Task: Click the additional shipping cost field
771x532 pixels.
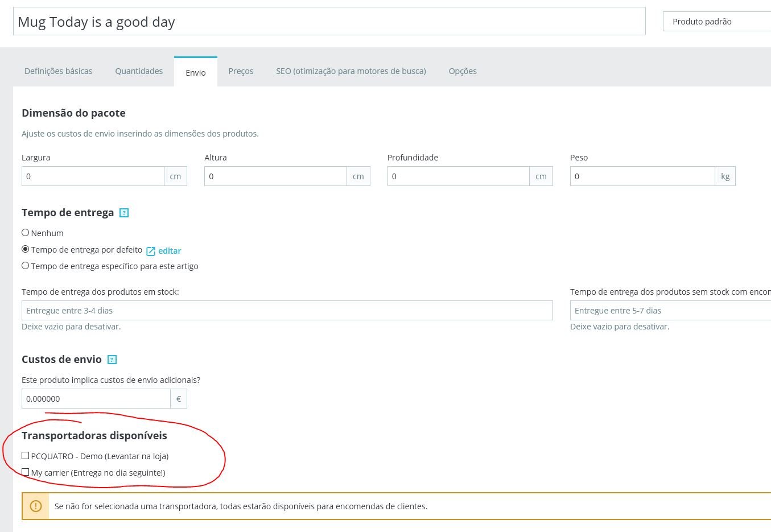Action: (96, 399)
